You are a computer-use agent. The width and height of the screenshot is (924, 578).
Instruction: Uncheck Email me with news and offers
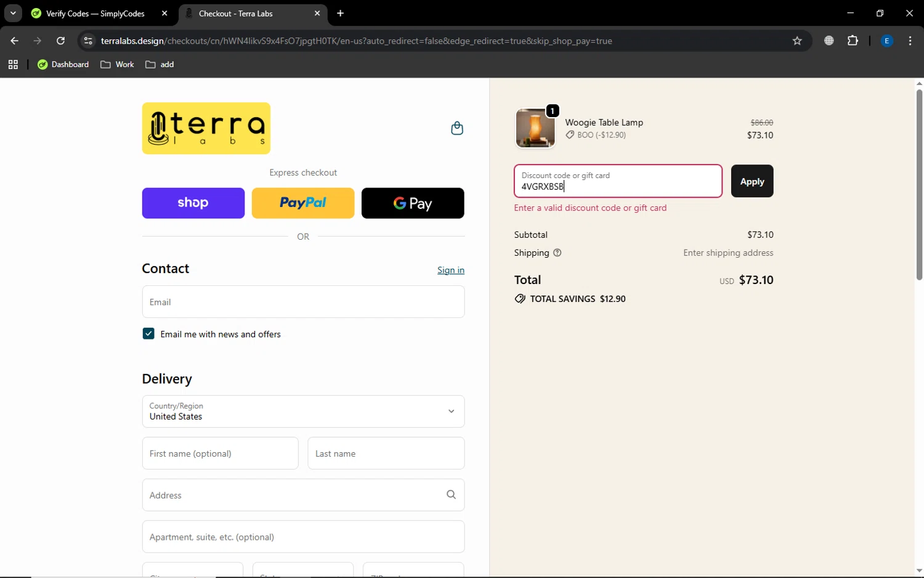pos(148,333)
